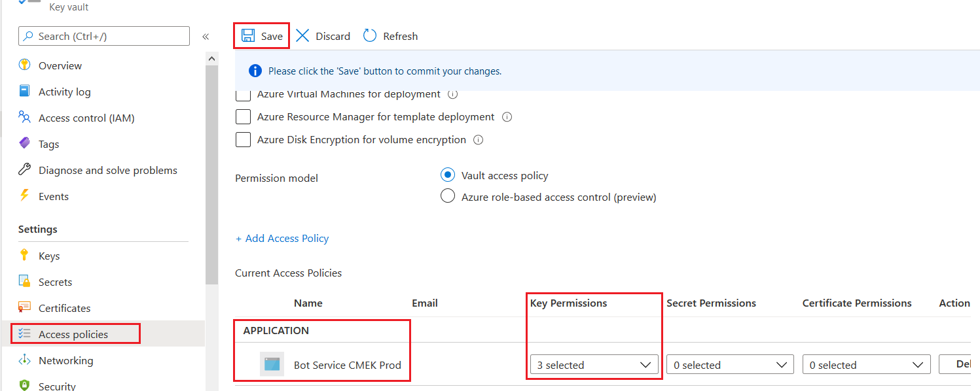
Task: Open the Key Permissions dropdown showing 3 selected
Action: (593, 365)
